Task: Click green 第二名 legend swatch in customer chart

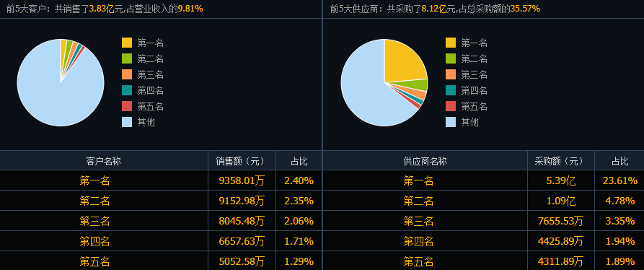Action: point(127,58)
